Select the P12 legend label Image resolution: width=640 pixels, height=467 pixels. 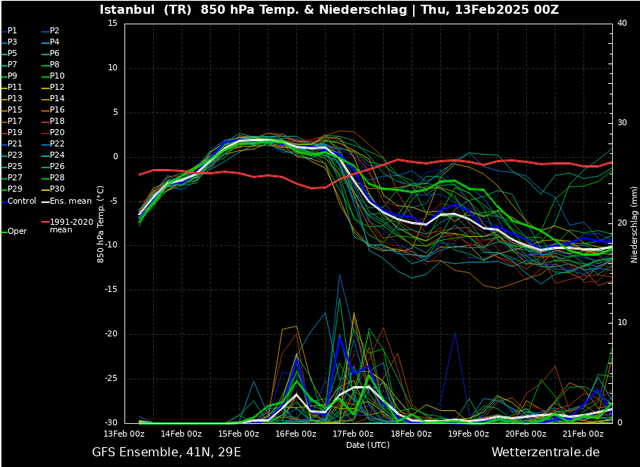(x=53, y=87)
